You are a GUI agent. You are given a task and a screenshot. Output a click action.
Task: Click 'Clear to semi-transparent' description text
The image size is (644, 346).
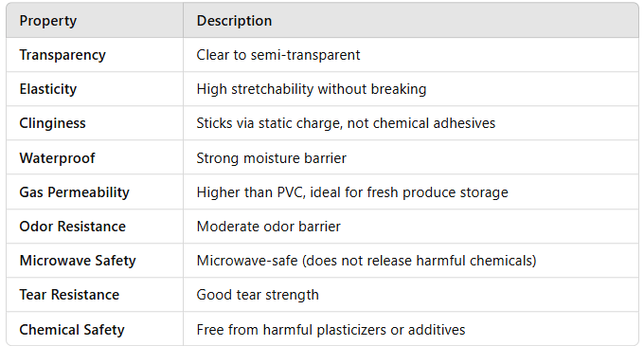click(278, 55)
